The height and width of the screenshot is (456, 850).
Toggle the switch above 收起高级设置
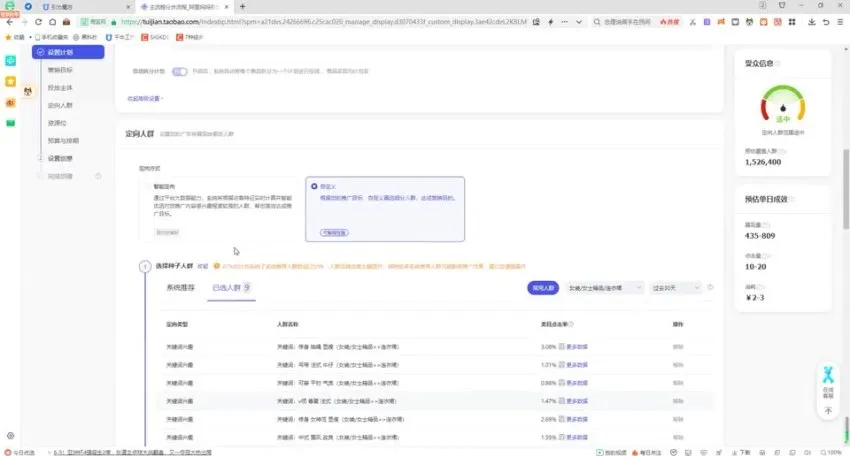pos(179,72)
